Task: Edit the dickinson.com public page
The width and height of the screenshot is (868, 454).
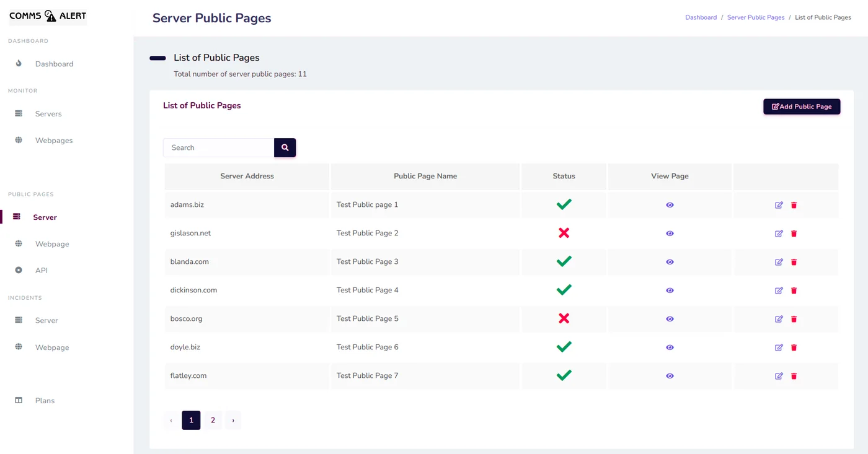Action: click(x=779, y=290)
